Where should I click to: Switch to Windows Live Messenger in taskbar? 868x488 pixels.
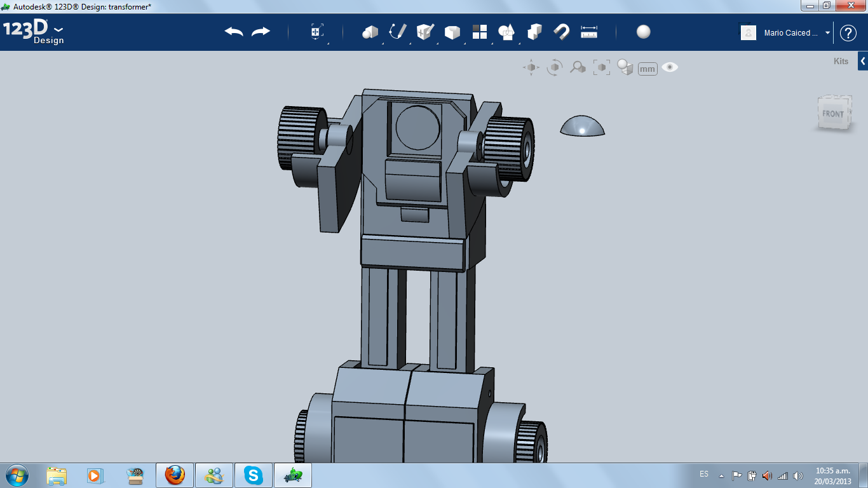click(x=214, y=475)
